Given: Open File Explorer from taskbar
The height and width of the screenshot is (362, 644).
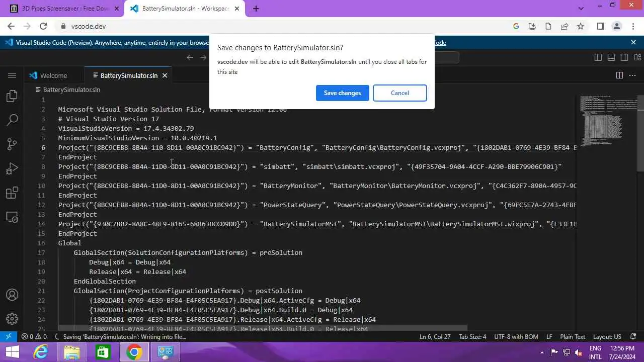Looking at the screenshot, I should 72,352.
